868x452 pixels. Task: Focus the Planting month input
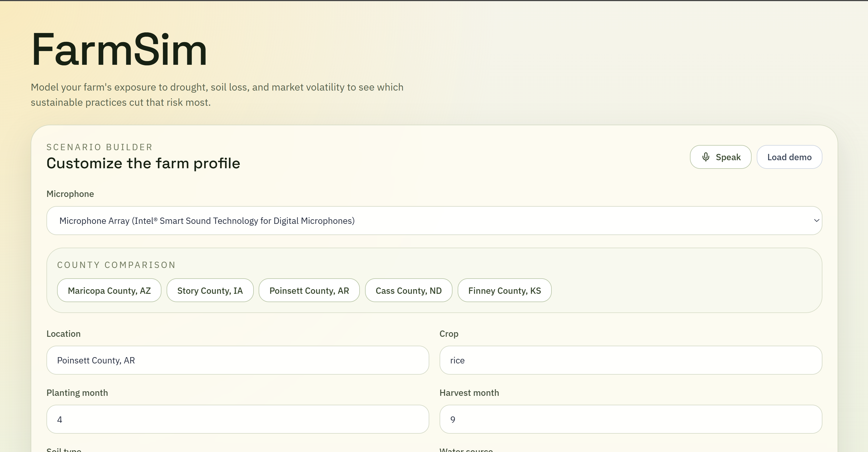coord(237,419)
